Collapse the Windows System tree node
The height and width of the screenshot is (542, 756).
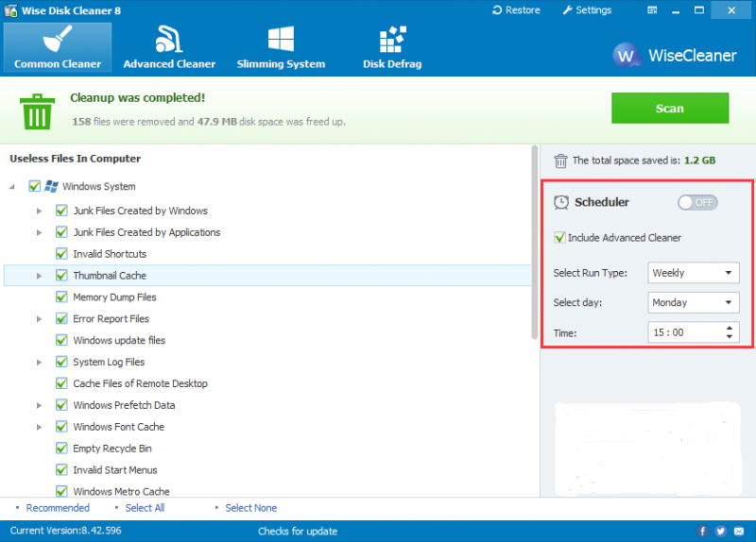(x=12, y=186)
